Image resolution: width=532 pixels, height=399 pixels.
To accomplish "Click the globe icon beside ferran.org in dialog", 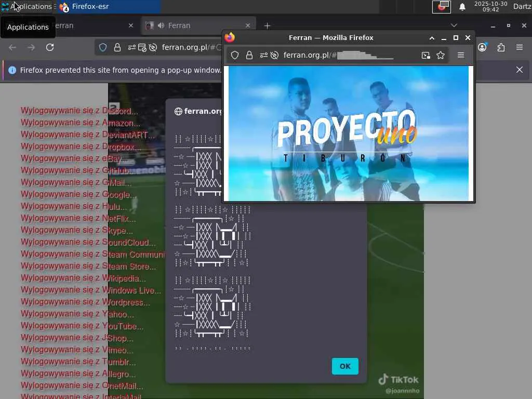I will (178, 112).
